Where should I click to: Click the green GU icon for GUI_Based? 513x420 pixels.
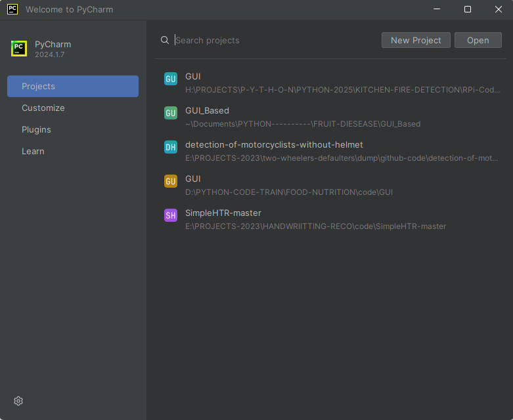tap(171, 113)
